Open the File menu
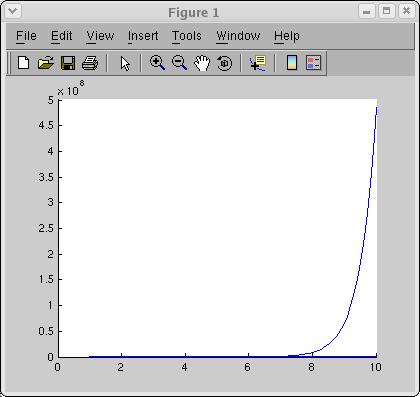The height and width of the screenshot is (397, 420). (x=26, y=36)
